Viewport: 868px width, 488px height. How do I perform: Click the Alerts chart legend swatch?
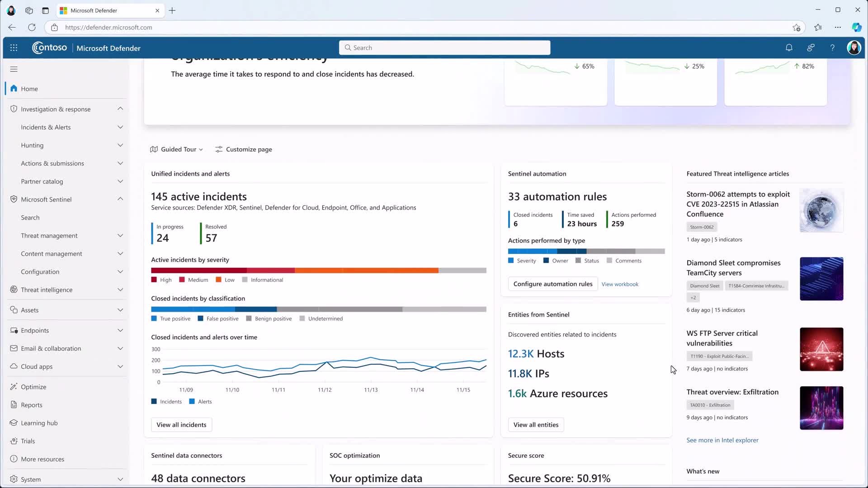click(x=192, y=401)
